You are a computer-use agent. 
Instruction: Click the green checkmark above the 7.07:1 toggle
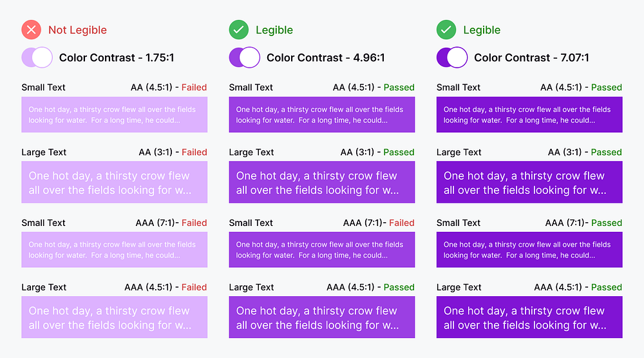[x=446, y=30]
